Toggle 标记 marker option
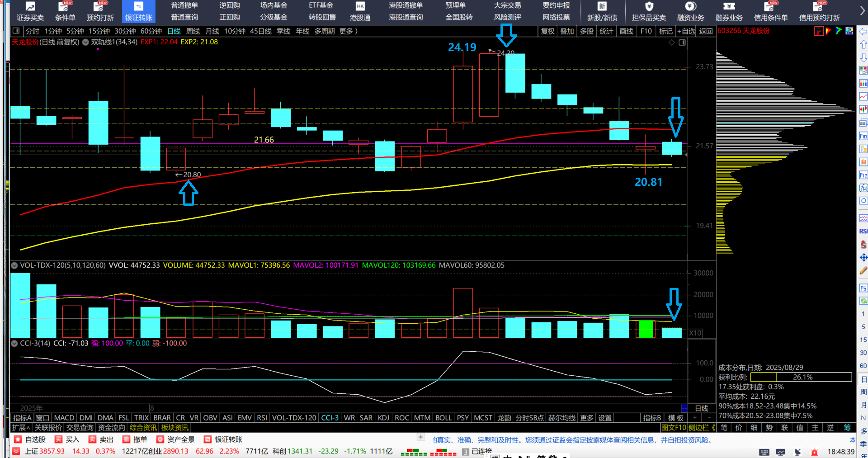 [x=666, y=31]
